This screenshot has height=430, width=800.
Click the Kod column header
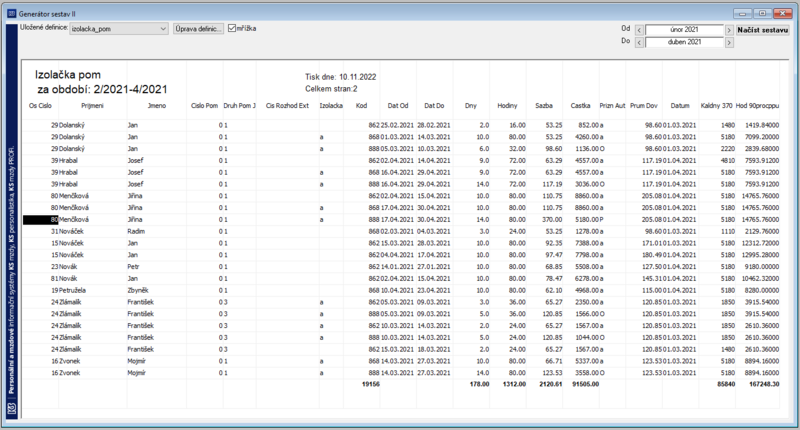pyautogui.click(x=361, y=106)
